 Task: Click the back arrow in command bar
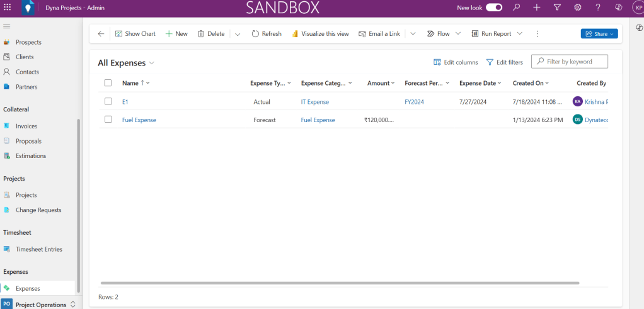click(101, 34)
